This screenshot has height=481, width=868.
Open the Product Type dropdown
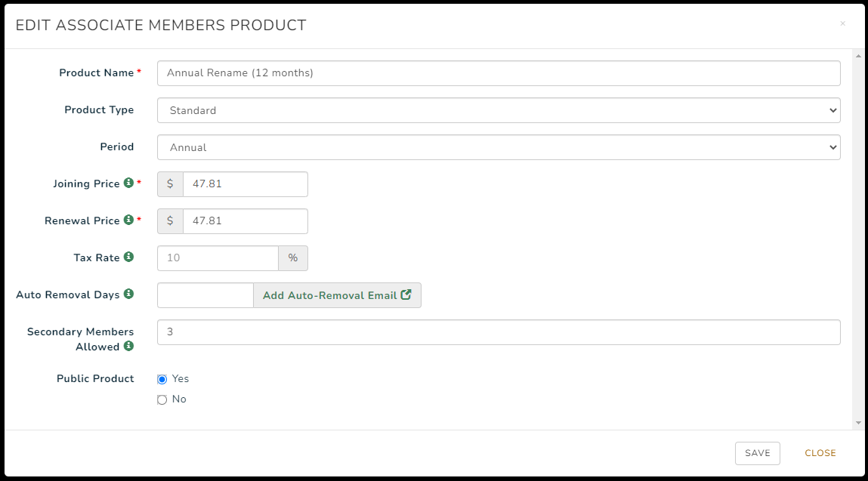tap(499, 110)
